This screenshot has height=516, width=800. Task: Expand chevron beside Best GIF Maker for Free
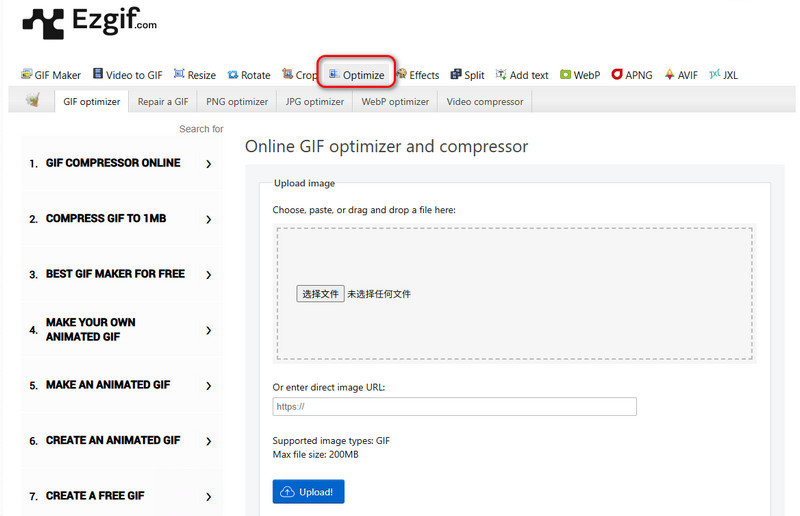209,275
